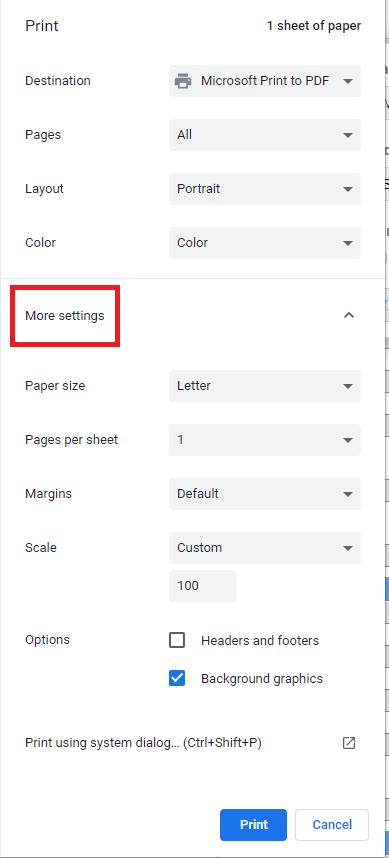
Task: Click the Scale dropdown arrow icon
Action: pos(347,548)
